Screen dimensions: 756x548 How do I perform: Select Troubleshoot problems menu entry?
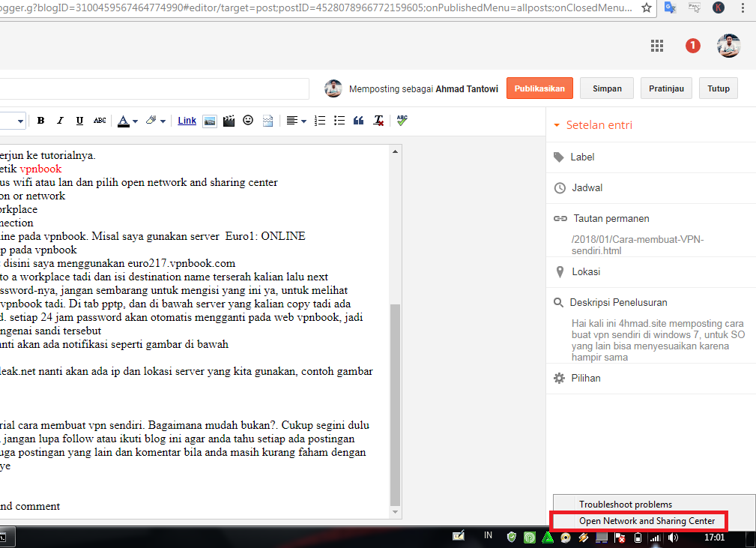tap(626, 505)
